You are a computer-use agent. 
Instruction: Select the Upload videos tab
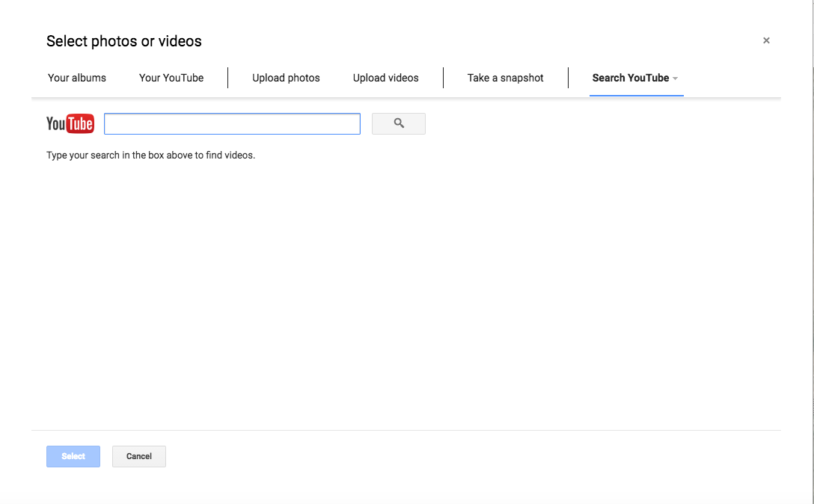pos(386,78)
